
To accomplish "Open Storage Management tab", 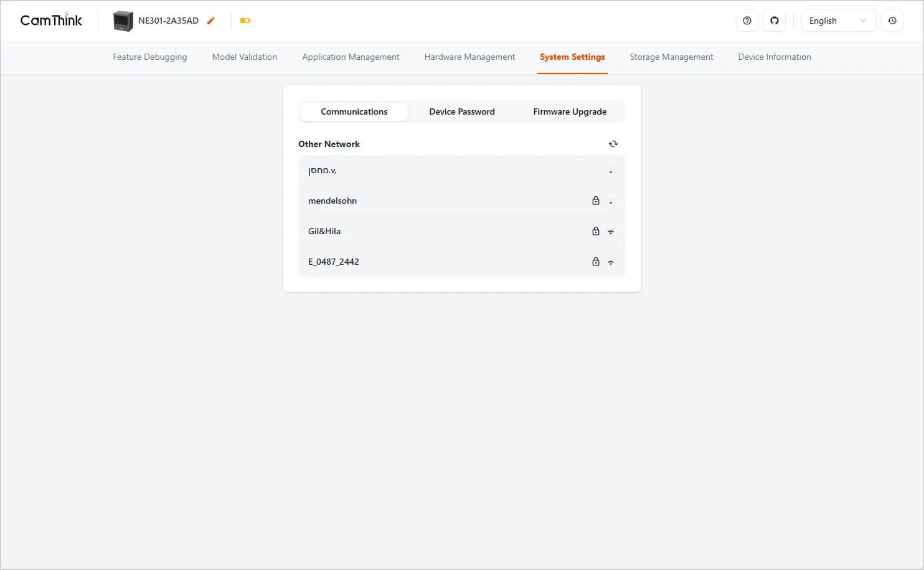I will [x=671, y=57].
